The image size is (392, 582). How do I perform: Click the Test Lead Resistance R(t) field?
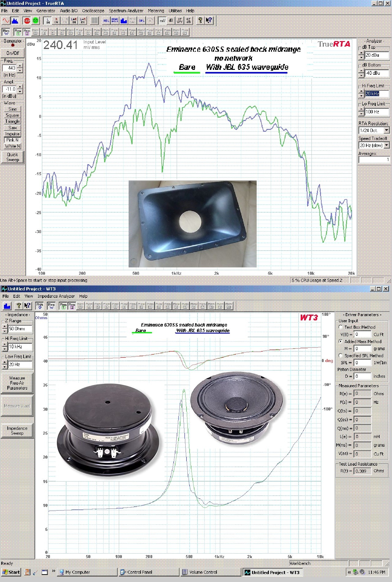363,471
